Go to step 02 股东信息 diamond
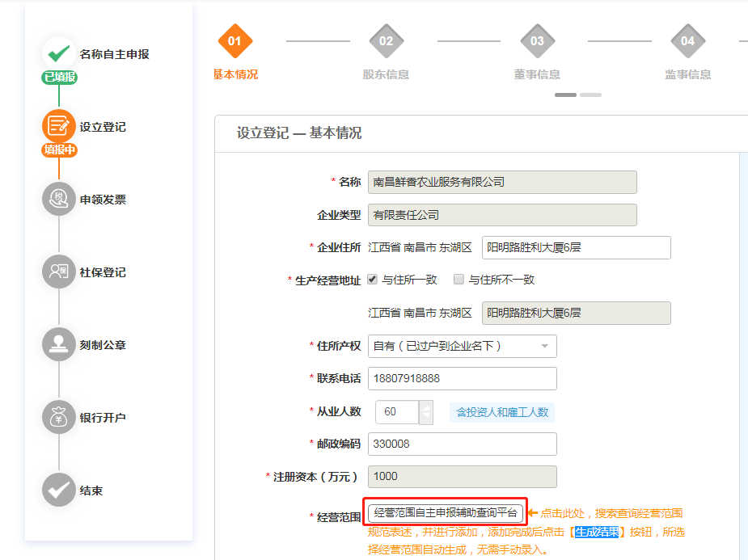Image resolution: width=748 pixels, height=560 pixels. point(386,41)
